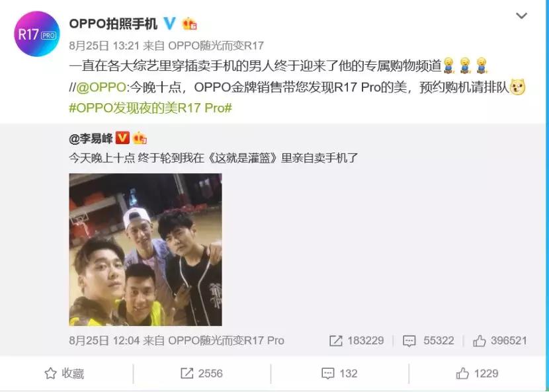
Task: Open the OPPO R17 Pro profile avatar
Action: 37,34
